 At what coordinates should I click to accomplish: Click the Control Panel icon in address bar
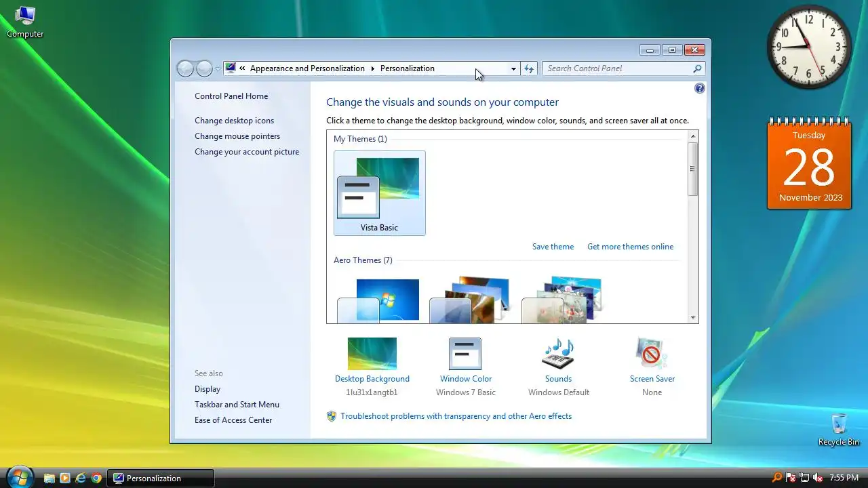(231, 68)
